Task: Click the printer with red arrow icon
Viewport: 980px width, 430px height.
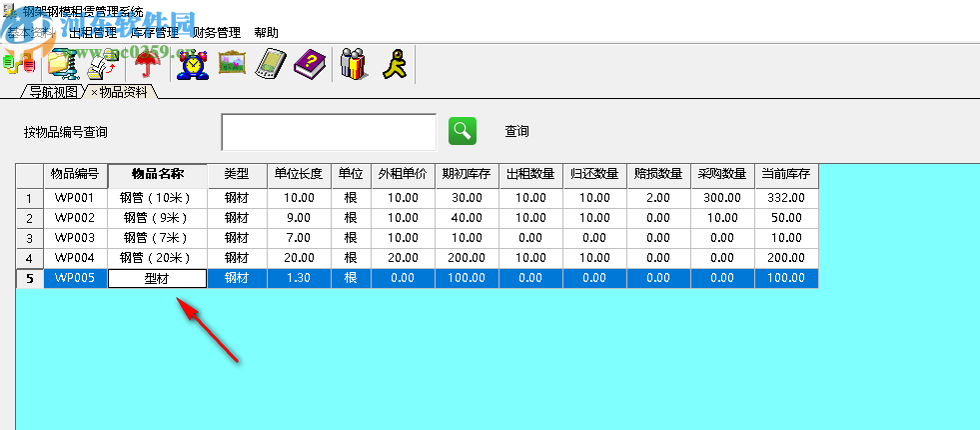Action: (103, 64)
